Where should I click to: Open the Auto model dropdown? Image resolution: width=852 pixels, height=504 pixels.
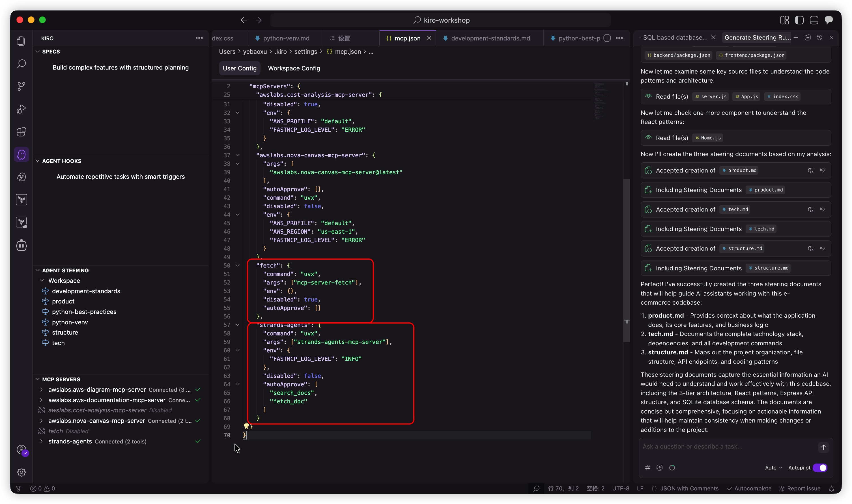(773, 468)
